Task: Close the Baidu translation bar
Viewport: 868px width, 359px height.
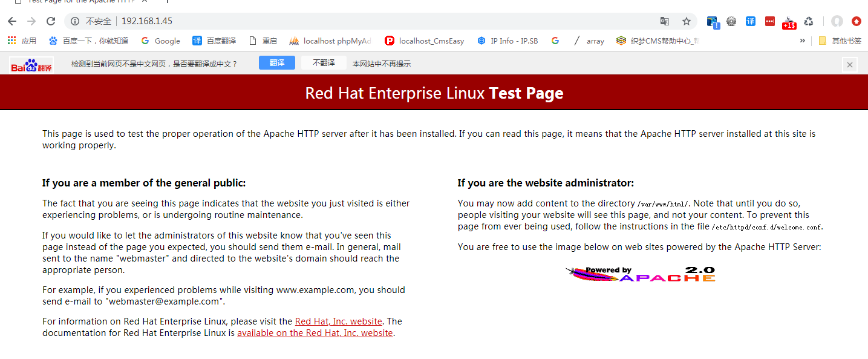Action: (x=850, y=65)
